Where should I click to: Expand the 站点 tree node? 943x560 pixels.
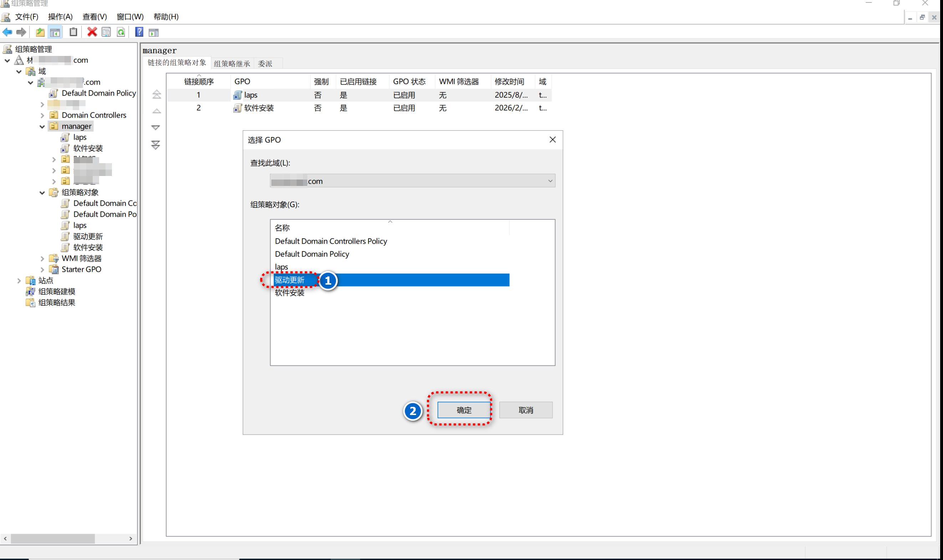tap(19, 281)
